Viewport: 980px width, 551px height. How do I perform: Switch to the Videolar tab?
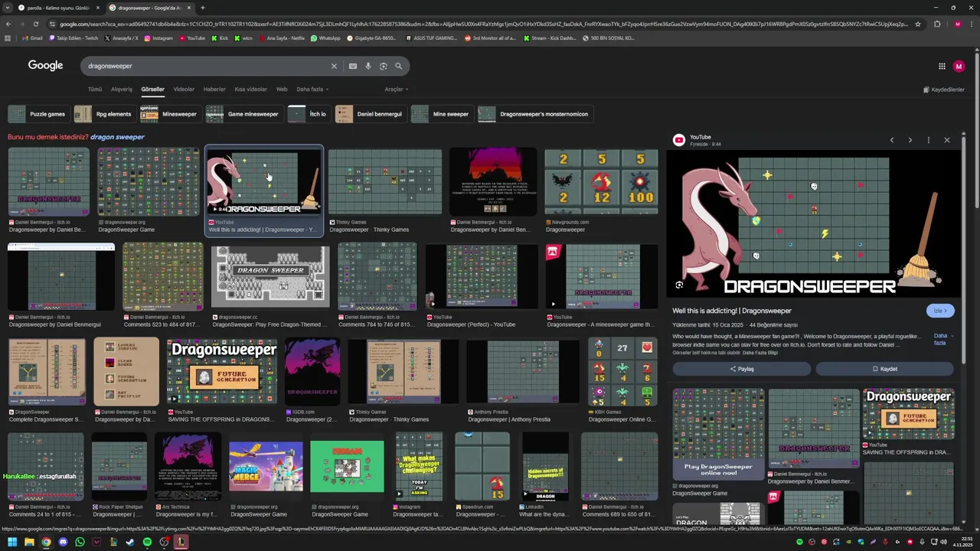pyautogui.click(x=184, y=89)
